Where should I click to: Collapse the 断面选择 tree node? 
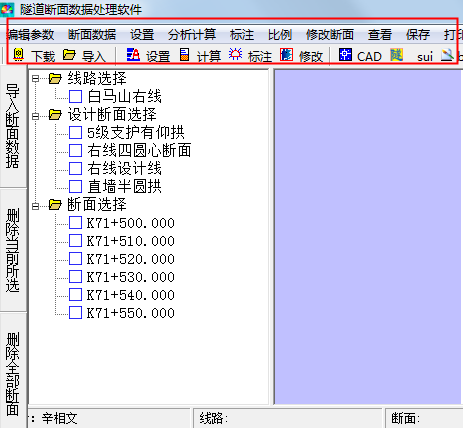pos(36,206)
